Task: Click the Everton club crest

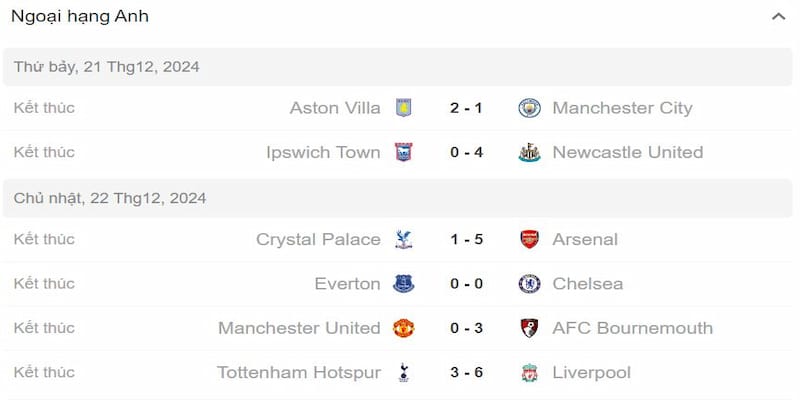Action: point(403,284)
